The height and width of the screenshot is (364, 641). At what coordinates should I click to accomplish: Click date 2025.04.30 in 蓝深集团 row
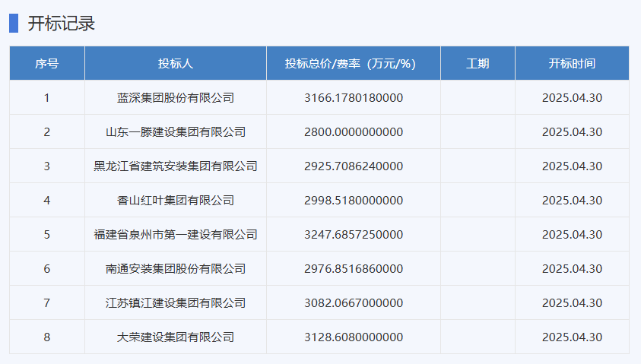[572, 97]
